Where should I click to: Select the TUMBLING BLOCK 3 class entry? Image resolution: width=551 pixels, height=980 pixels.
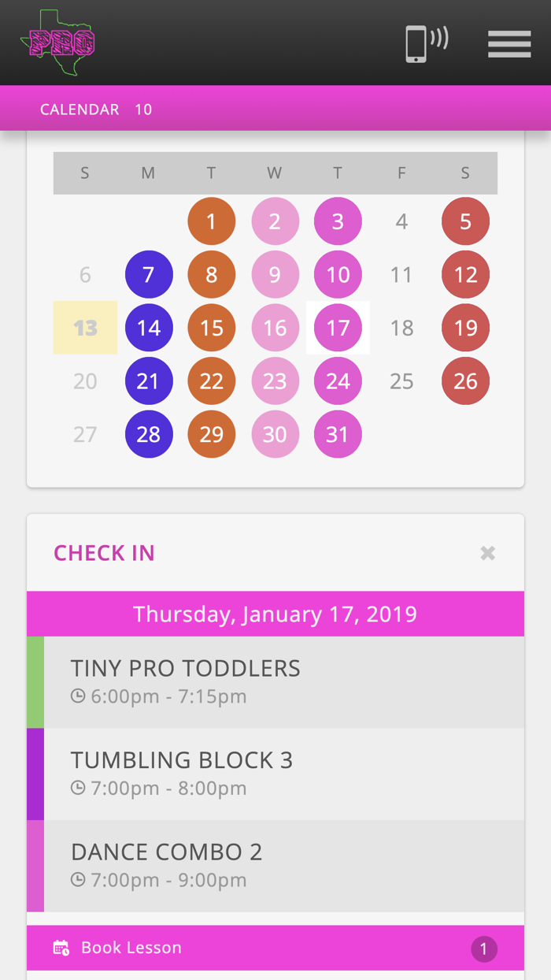[x=275, y=774]
